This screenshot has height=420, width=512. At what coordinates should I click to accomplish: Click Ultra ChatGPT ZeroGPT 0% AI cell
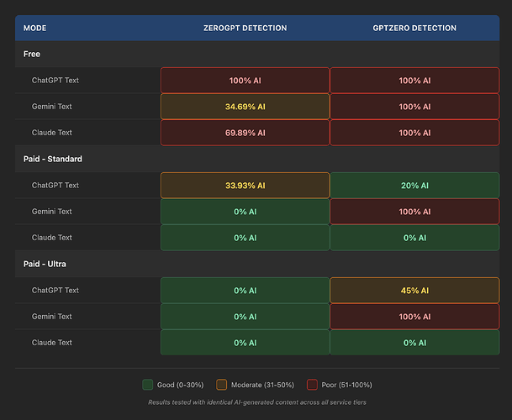coord(245,290)
